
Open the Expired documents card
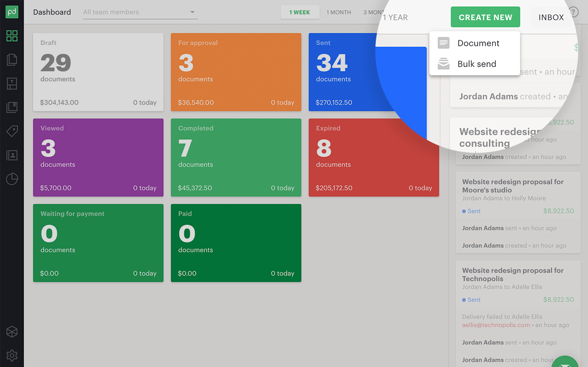(x=374, y=157)
